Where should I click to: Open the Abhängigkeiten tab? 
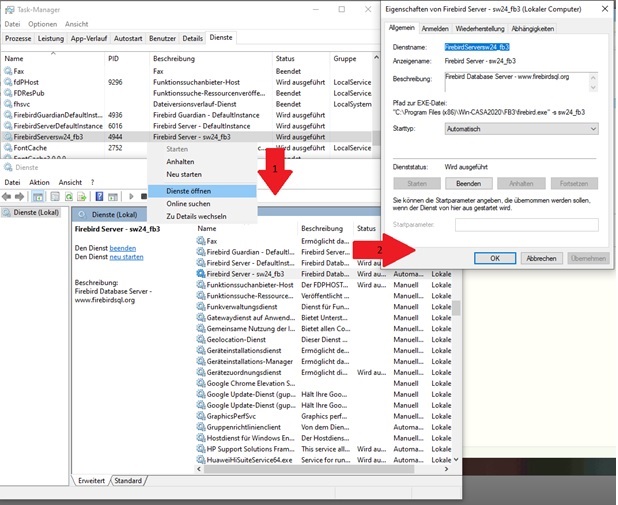click(x=532, y=28)
